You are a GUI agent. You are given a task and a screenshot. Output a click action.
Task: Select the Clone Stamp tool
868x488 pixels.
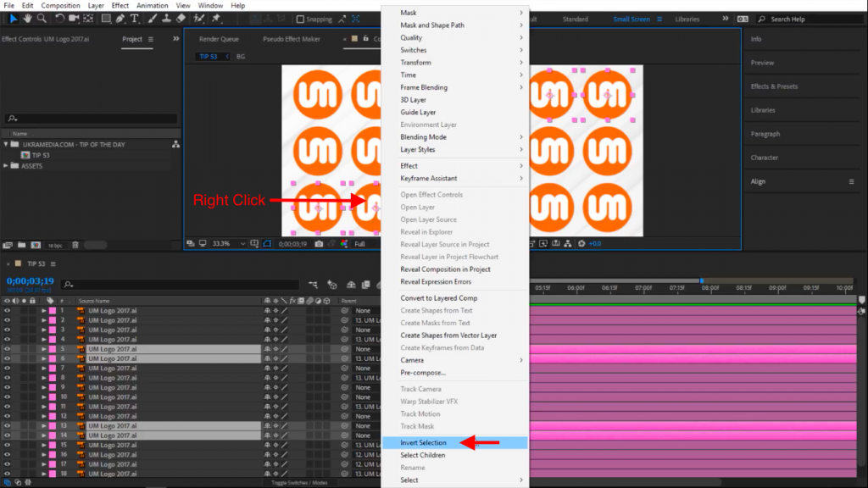coord(166,19)
